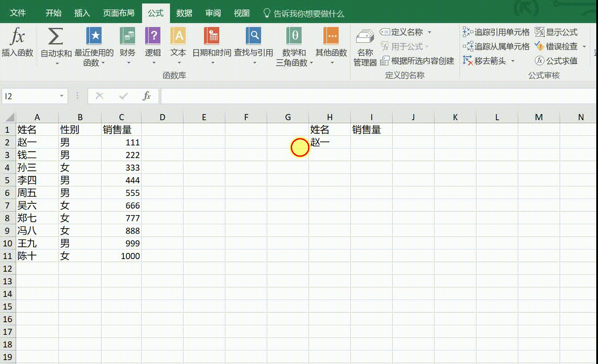Open 日期和时间 functions
This screenshot has height=364, width=598.
pos(212,36)
